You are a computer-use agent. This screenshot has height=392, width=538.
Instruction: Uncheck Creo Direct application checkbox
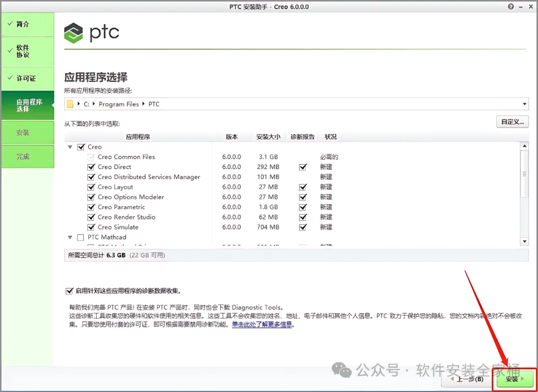click(x=91, y=167)
